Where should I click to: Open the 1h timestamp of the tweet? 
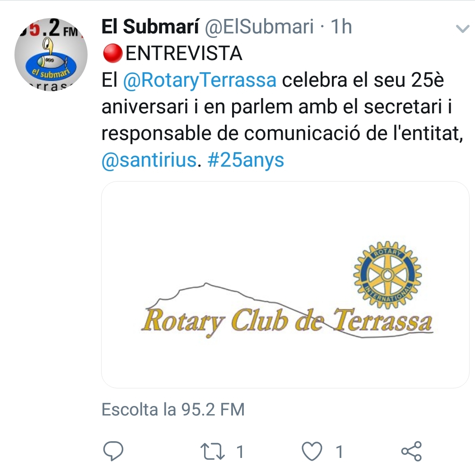point(341,27)
